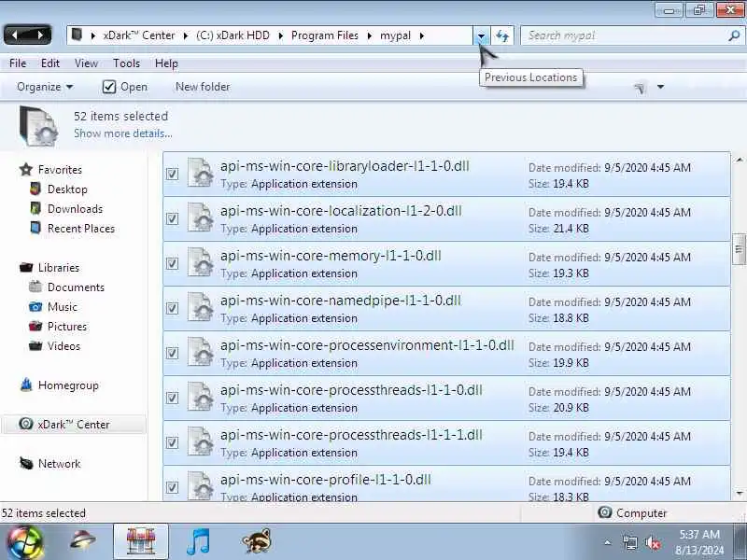
Task: Uncheck api-ms-win-core-processthreads-l1-1-0.dll checkbox
Action: (x=172, y=398)
